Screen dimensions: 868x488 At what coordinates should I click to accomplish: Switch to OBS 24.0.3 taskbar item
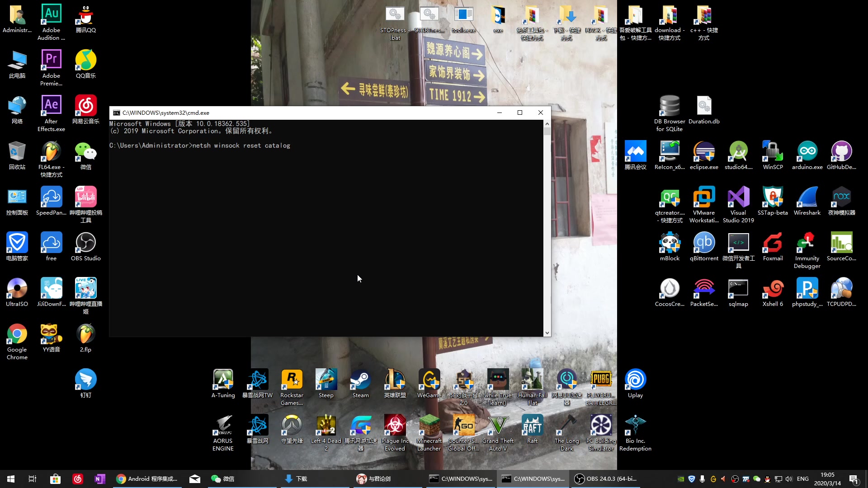click(606, 479)
